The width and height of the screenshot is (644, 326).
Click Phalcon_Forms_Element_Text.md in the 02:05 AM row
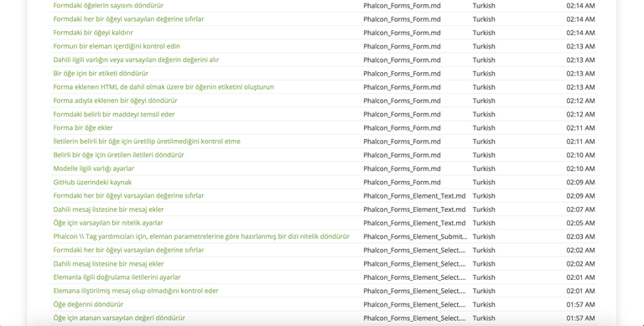414,223
